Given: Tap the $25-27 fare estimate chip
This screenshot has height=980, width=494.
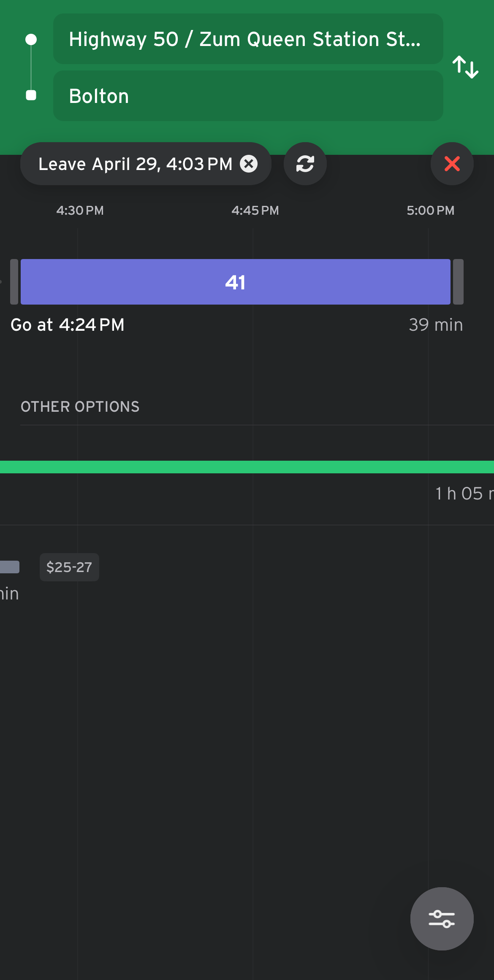Looking at the screenshot, I should [x=69, y=567].
